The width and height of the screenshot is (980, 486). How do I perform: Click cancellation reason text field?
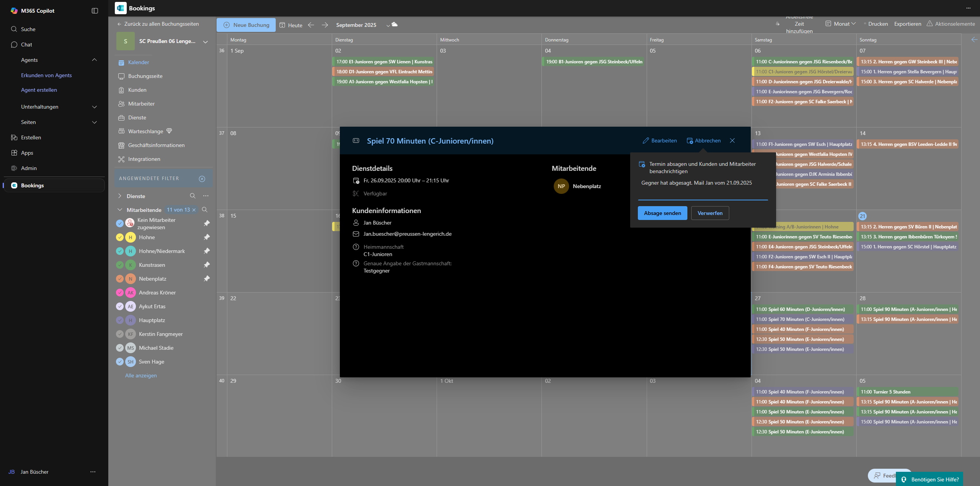pos(703,188)
